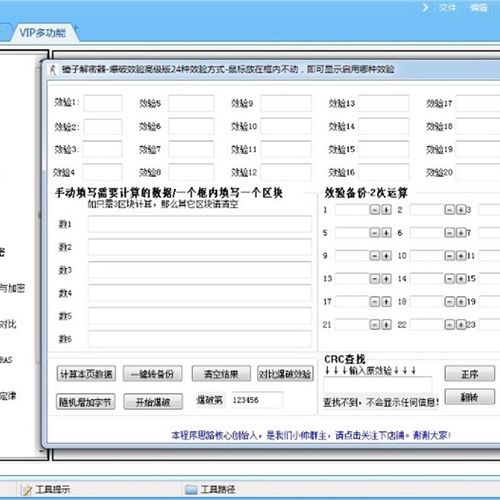500x500 pixels.
Task: Click the 翻转 button
Action: click(x=470, y=397)
